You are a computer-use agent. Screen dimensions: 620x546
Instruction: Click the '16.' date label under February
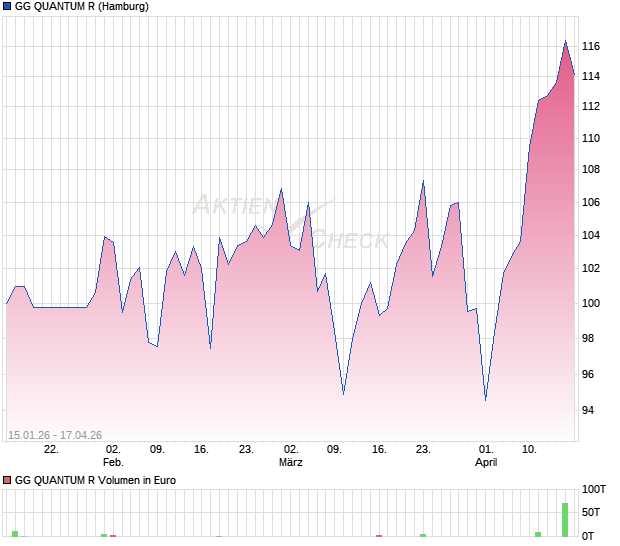(201, 449)
